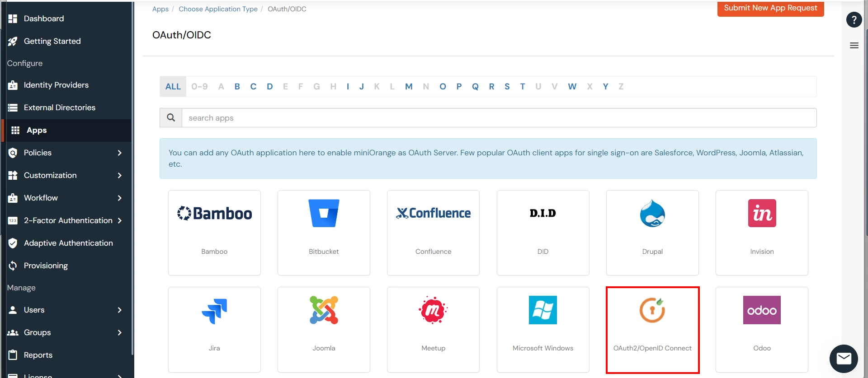Select the Meetup app logo
The image size is (868, 378).
point(433,310)
